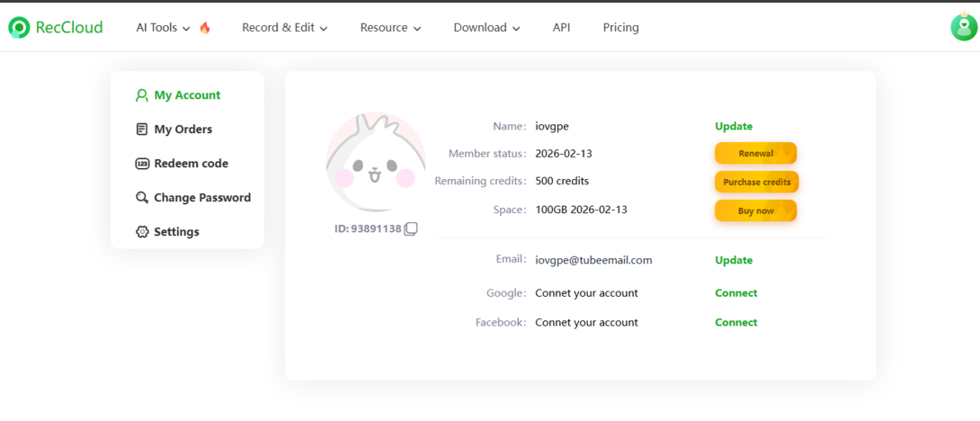Screen dimensions: 980x421
Task: Click the RecCloud logo icon
Action: 19,28
